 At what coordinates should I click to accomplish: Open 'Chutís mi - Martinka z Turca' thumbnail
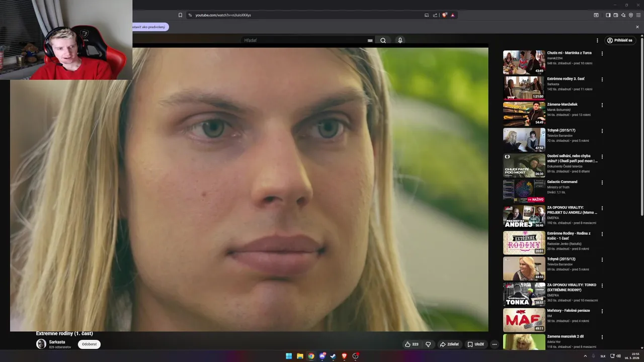[x=524, y=62]
